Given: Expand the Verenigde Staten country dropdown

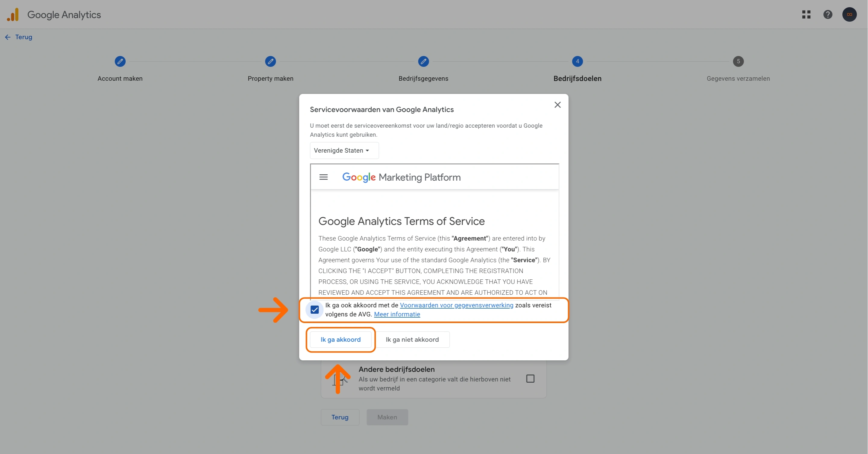Looking at the screenshot, I should pos(344,151).
